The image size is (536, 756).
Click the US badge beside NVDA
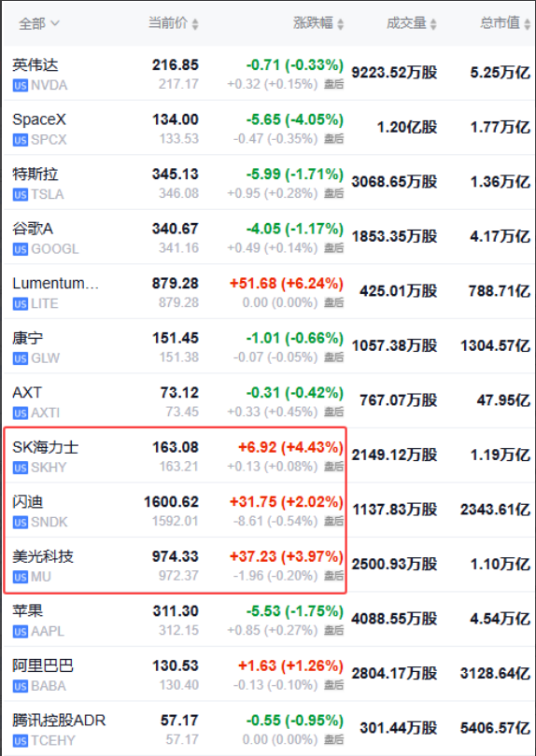coord(21,86)
